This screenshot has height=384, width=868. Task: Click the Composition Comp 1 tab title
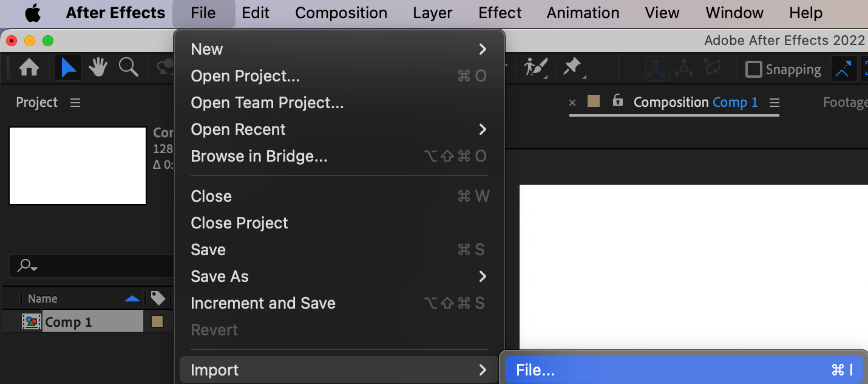click(696, 102)
